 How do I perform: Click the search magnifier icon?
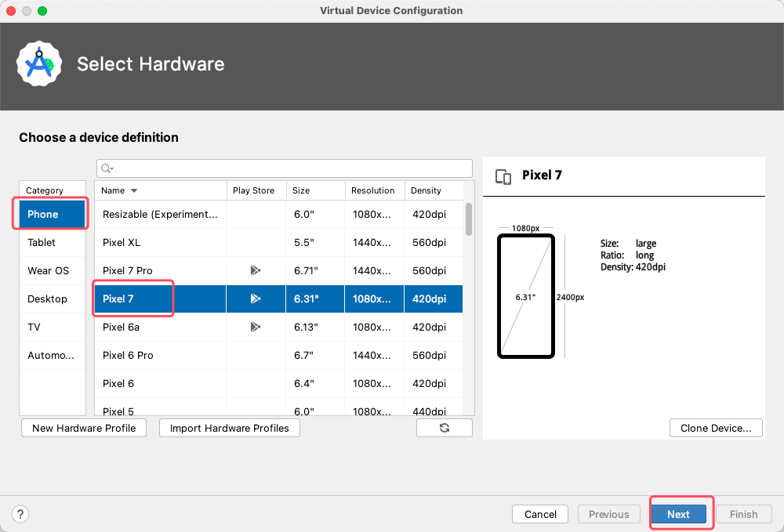click(106, 168)
